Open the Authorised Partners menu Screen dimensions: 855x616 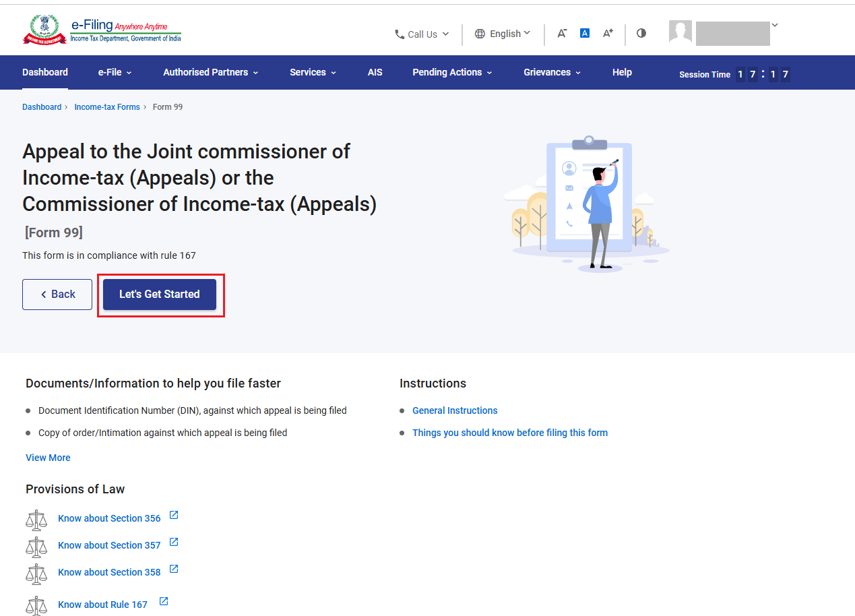(x=211, y=72)
